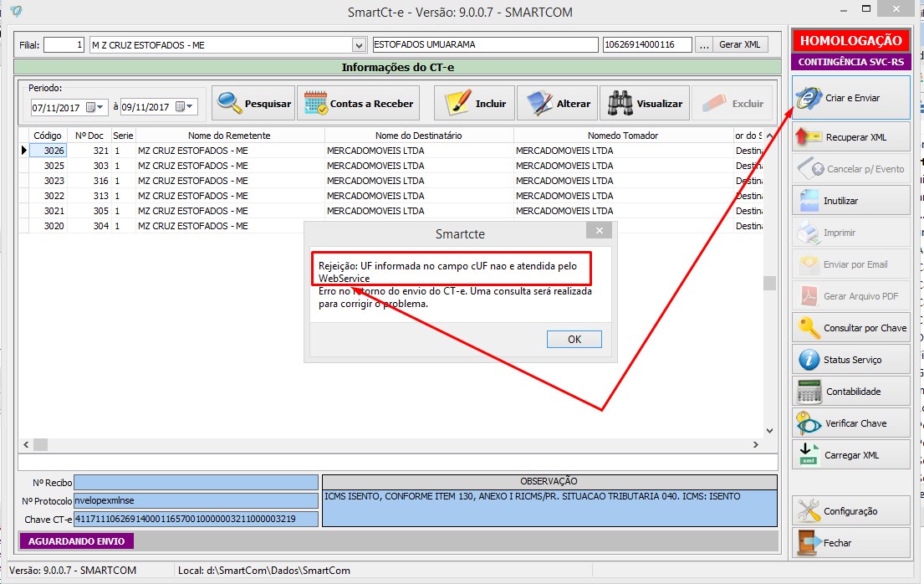This screenshot has width=924, height=584.
Task: Sort by Código column header
Action: (48, 135)
